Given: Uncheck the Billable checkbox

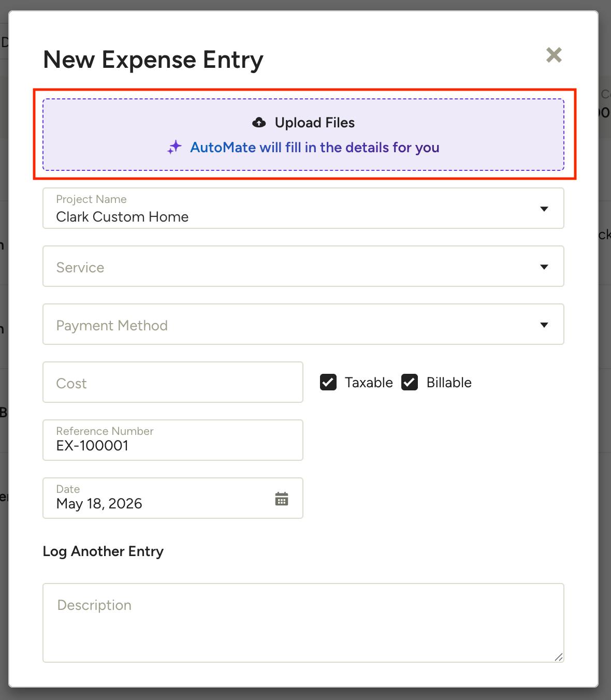Looking at the screenshot, I should point(410,382).
